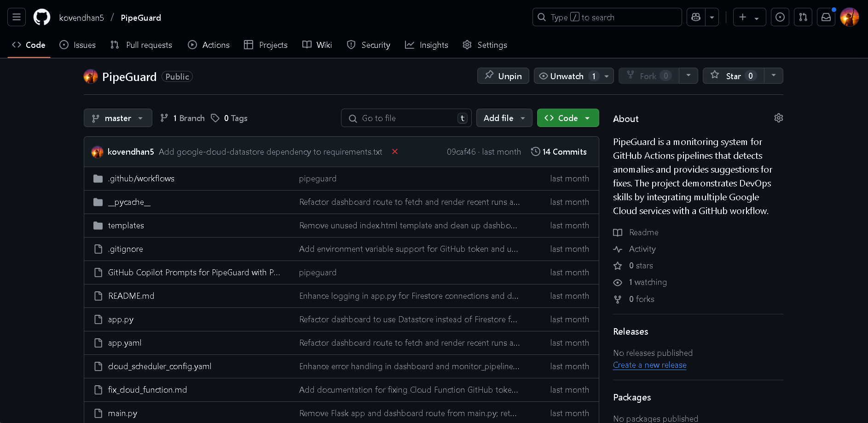
Task: Click the file icon for README.md
Action: click(98, 296)
